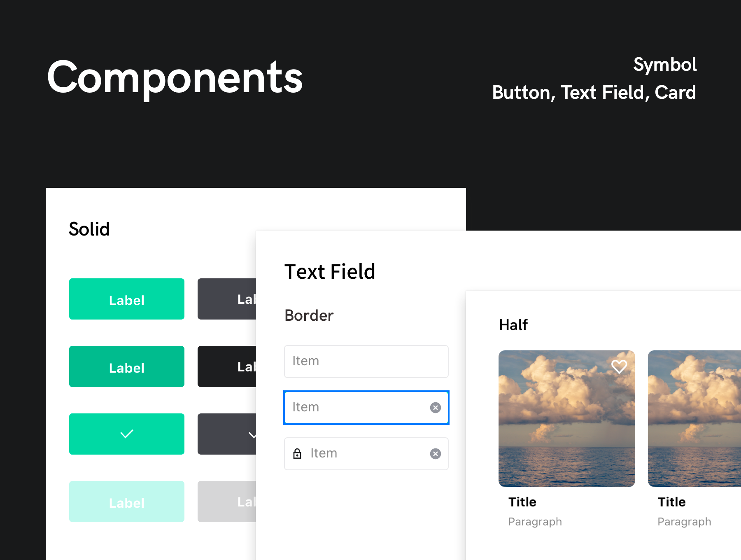
Task: Click the lock icon in text field
Action: tap(297, 454)
